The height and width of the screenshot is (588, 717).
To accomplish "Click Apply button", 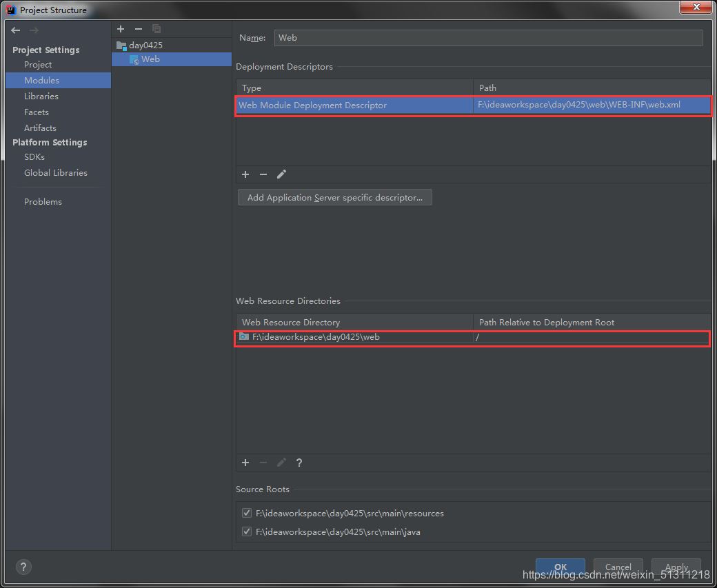I will point(676,567).
